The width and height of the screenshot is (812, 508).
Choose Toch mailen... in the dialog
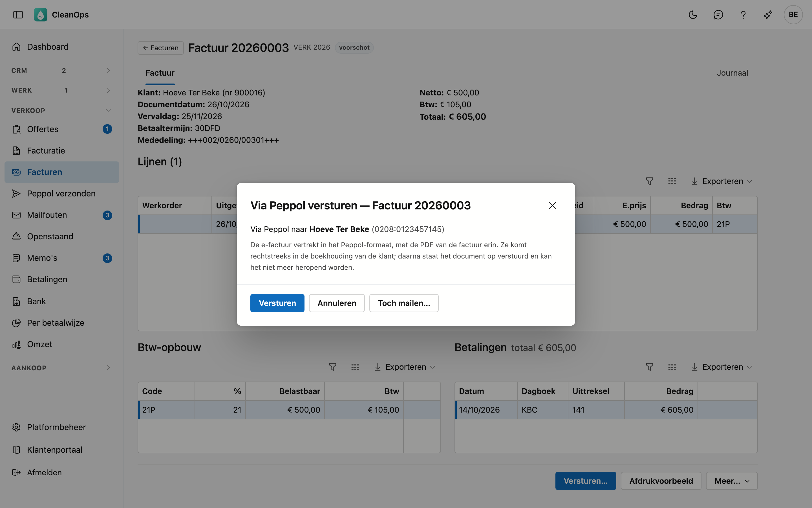[404, 303]
